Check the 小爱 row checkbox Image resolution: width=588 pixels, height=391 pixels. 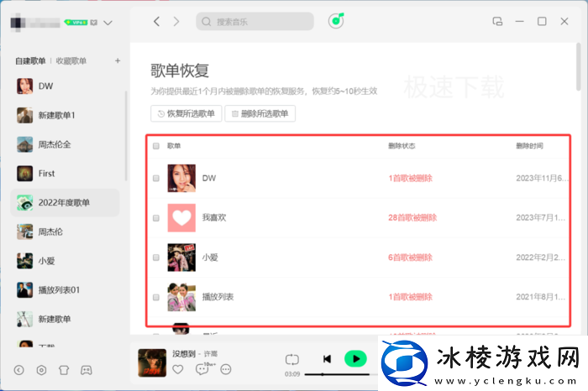pyautogui.click(x=156, y=258)
